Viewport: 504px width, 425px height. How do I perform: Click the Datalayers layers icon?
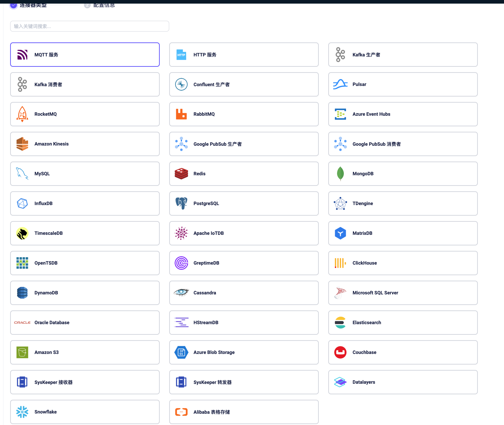click(x=340, y=382)
